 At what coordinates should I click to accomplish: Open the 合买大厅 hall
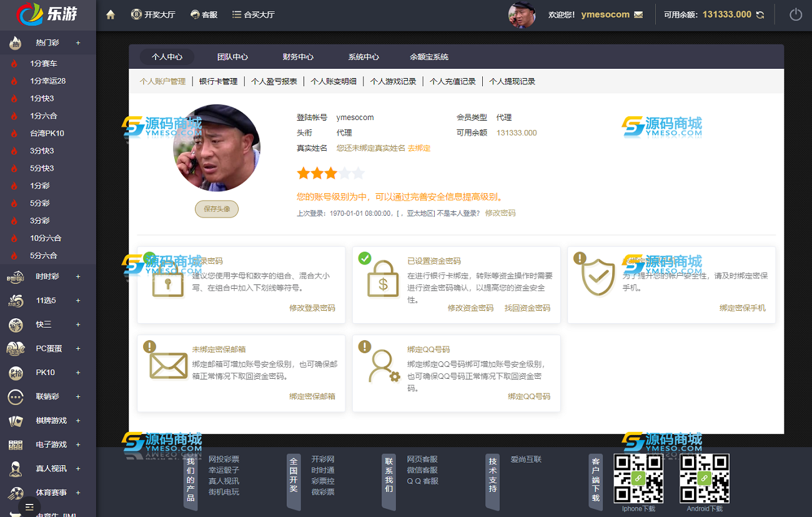click(253, 14)
